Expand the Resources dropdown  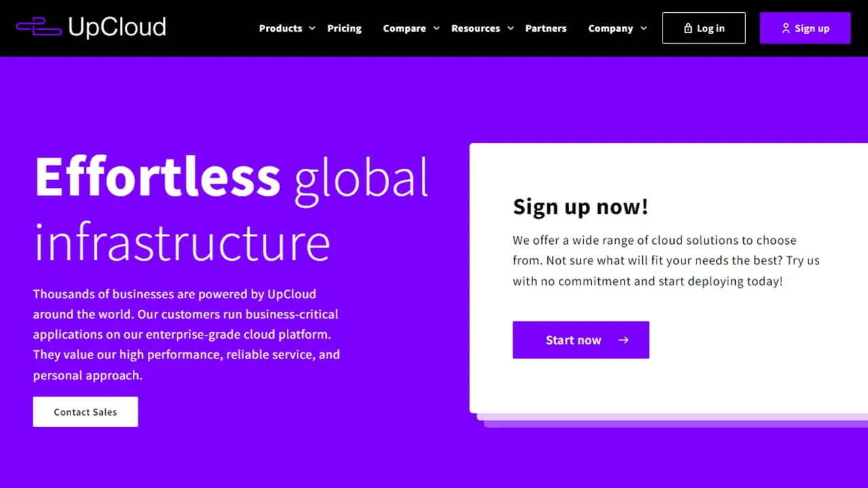tap(509, 28)
